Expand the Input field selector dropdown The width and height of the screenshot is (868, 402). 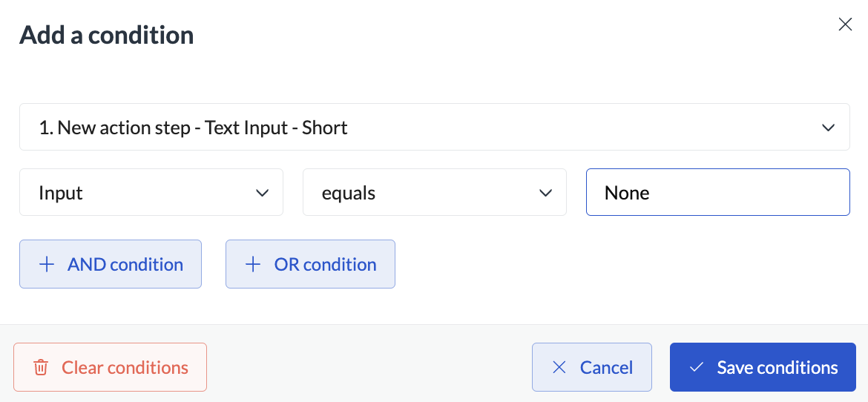pos(151,193)
